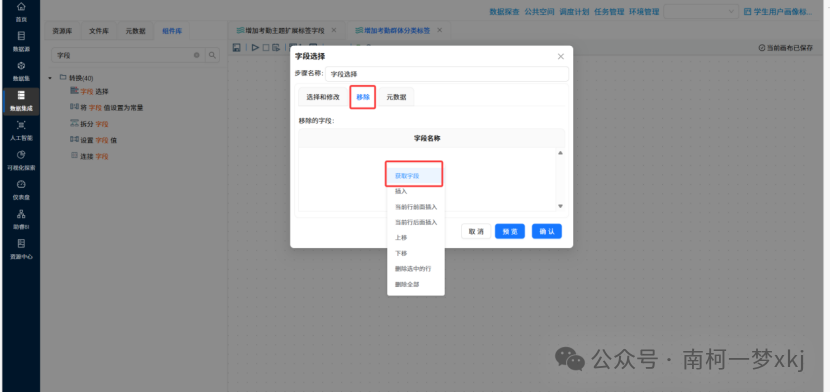Collapse the 转换(40) folder arrow
Viewport: 830px width, 392px height.
50,78
